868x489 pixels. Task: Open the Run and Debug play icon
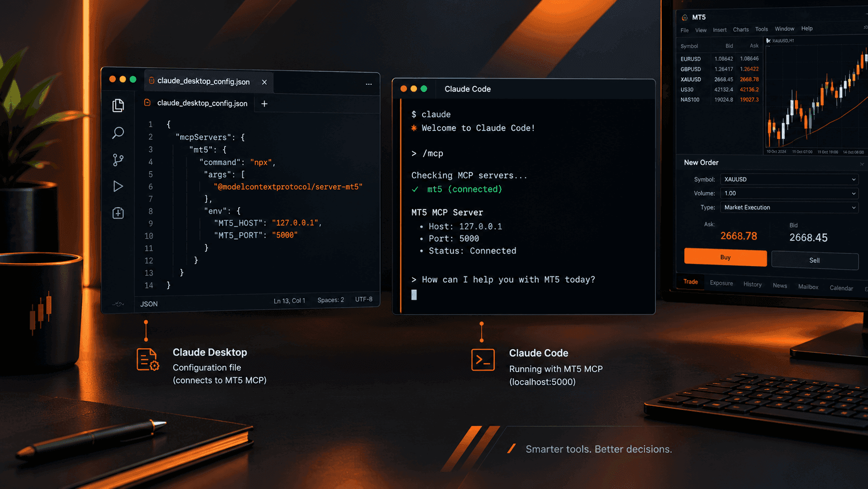point(118,186)
